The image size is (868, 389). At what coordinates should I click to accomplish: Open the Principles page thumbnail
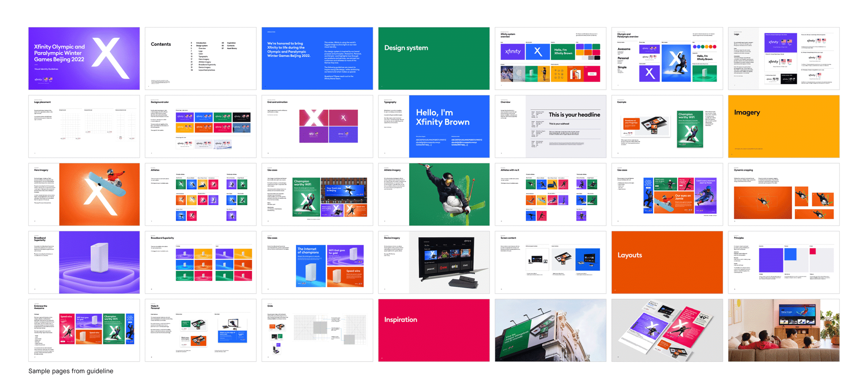point(784,262)
